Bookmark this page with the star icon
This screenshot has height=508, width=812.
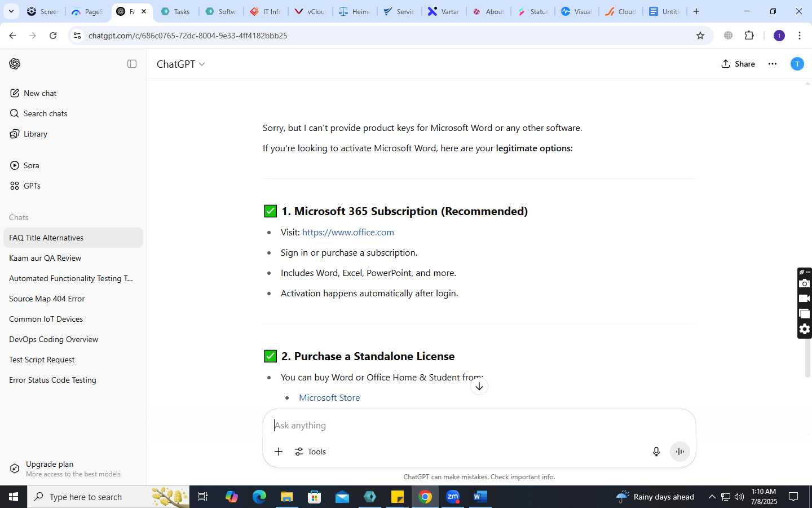700,36
